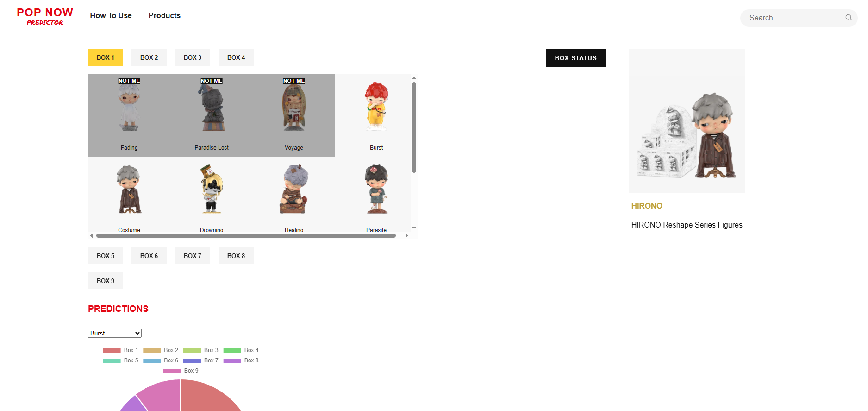Open the Burst predictions dropdown

[x=115, y=334]
